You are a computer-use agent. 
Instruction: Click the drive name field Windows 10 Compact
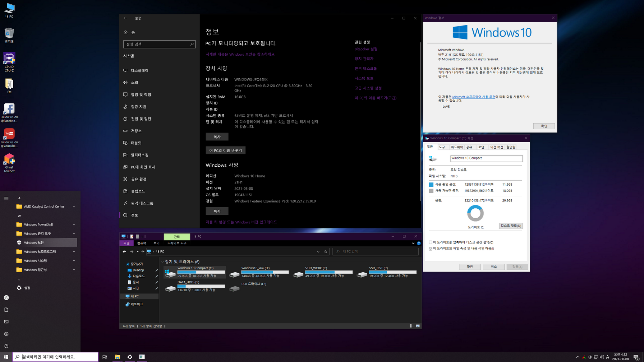coord(486,158)
